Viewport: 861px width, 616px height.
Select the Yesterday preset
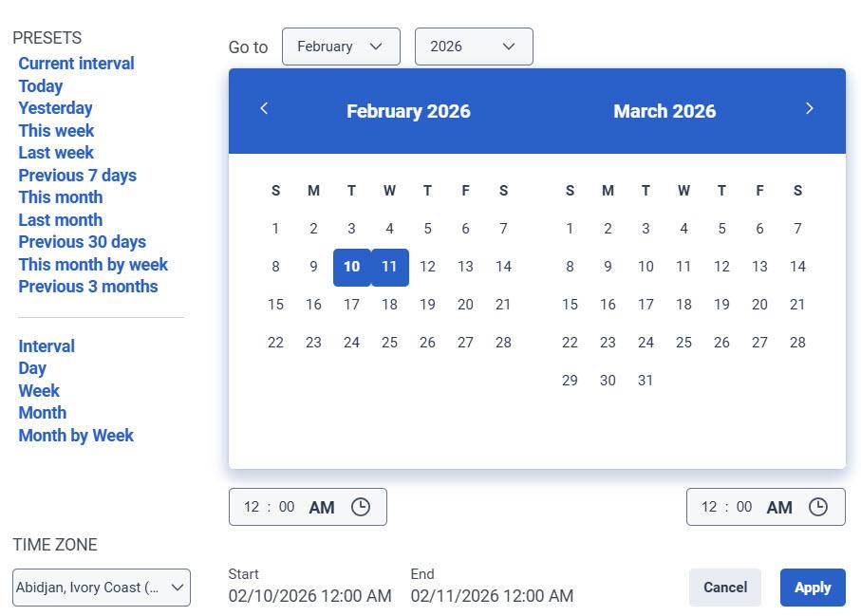pyautogui.click(x=55, y=107)
